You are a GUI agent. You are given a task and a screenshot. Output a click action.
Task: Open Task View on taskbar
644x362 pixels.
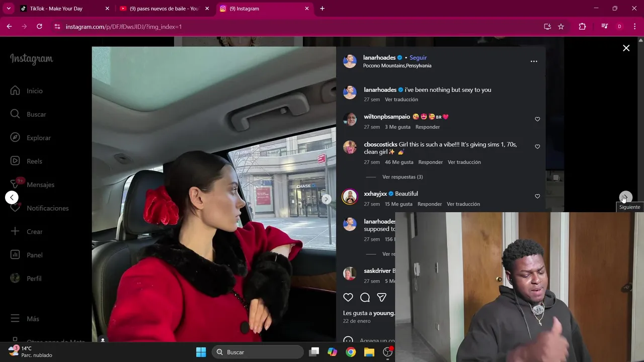point(314,352)
